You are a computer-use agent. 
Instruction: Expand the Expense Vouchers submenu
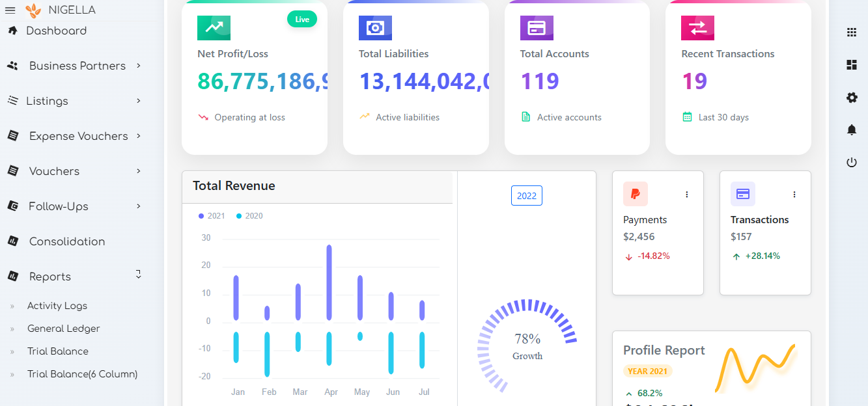pyautogui.click(x=78, y=136)
